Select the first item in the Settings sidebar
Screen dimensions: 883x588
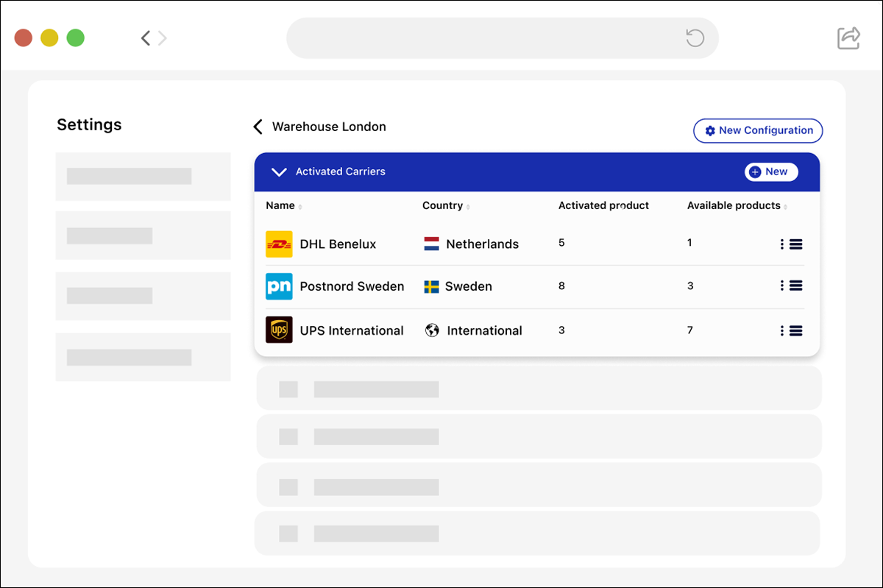point(143,177)
